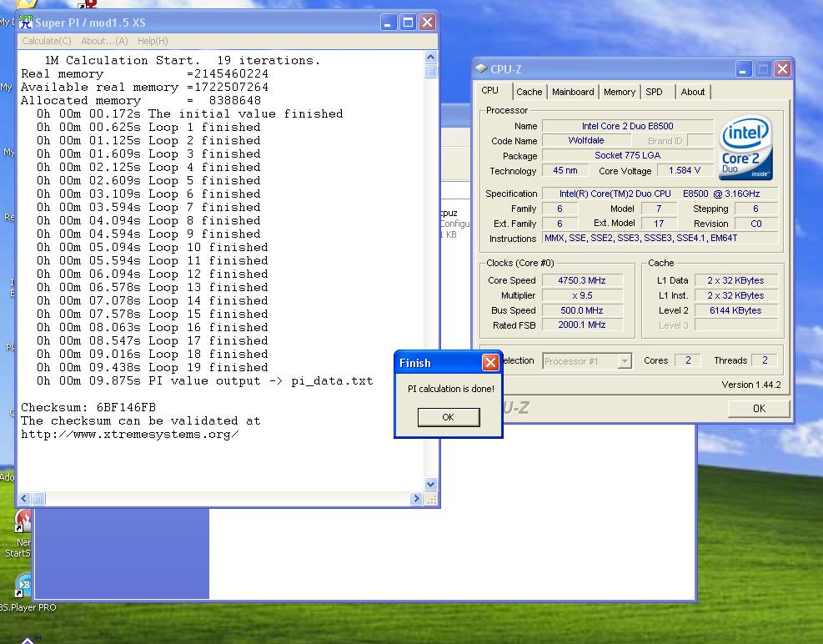Click the Code Name field Wolfdale

pos(586,140)
